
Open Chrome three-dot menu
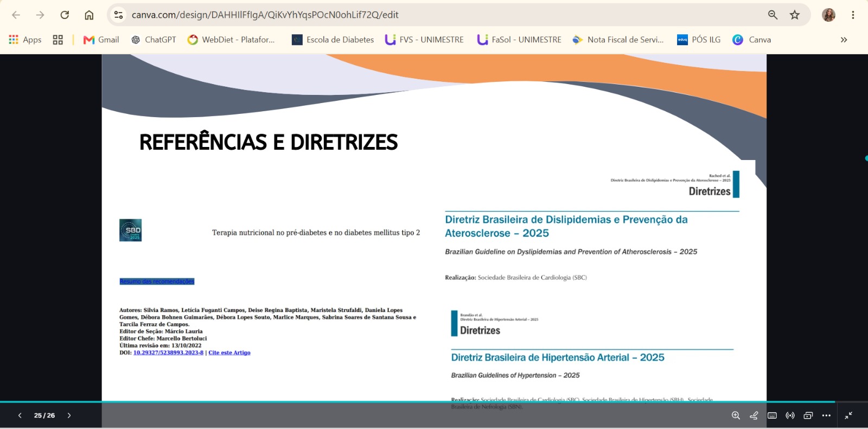click(x=853, y=15)
